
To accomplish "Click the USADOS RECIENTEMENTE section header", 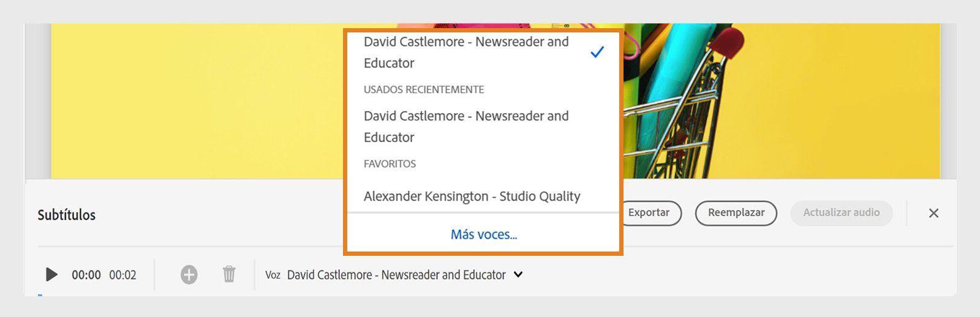I will [424, 89].
